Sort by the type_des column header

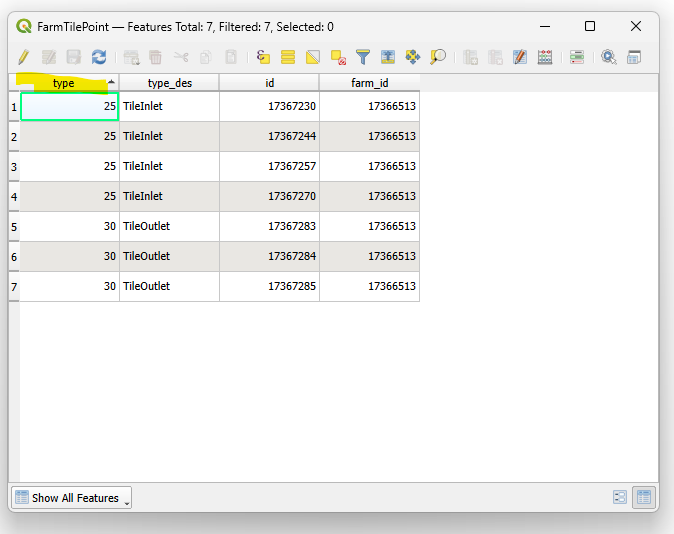(169, 83)
